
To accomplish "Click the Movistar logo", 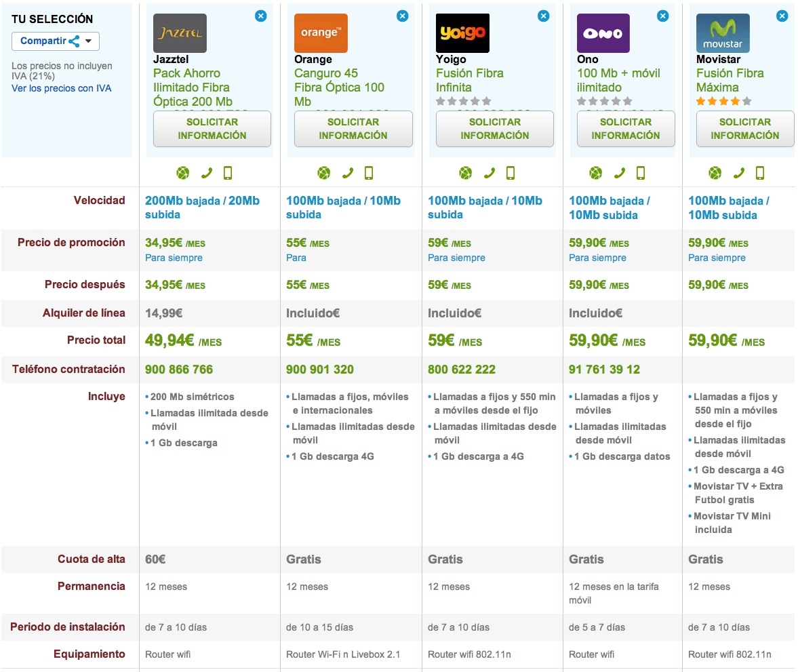I will pyautogui.click(x=723, y=33).
